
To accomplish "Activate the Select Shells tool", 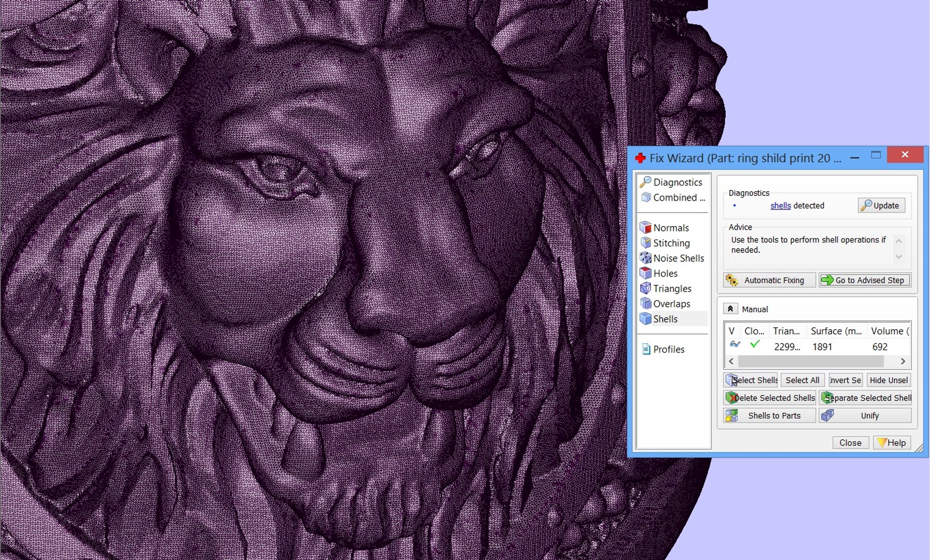I will click(x=751, y=380).
